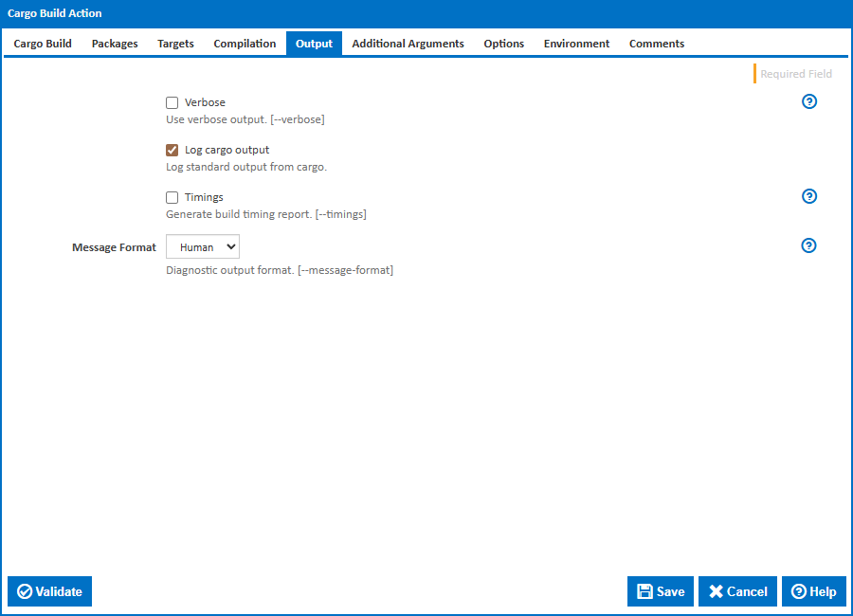Click the Output tab
The height and width of the screenshot is (616, 853).
[x=314, y=44]
